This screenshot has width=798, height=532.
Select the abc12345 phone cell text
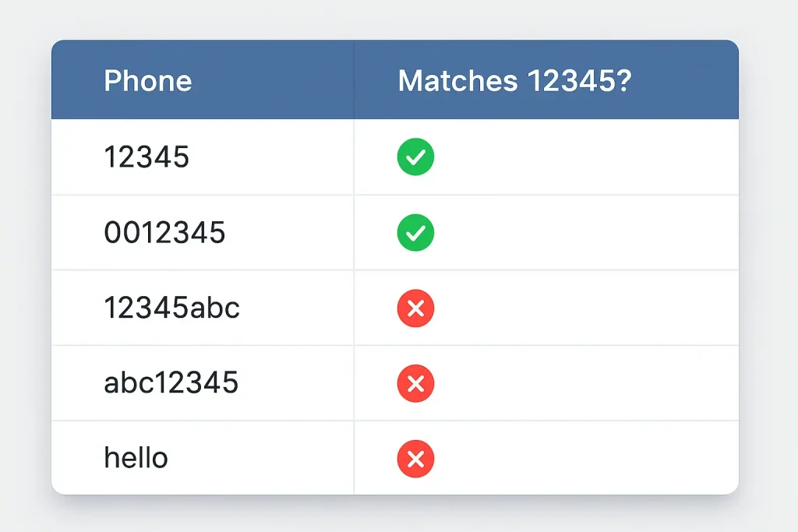[171, 383]
